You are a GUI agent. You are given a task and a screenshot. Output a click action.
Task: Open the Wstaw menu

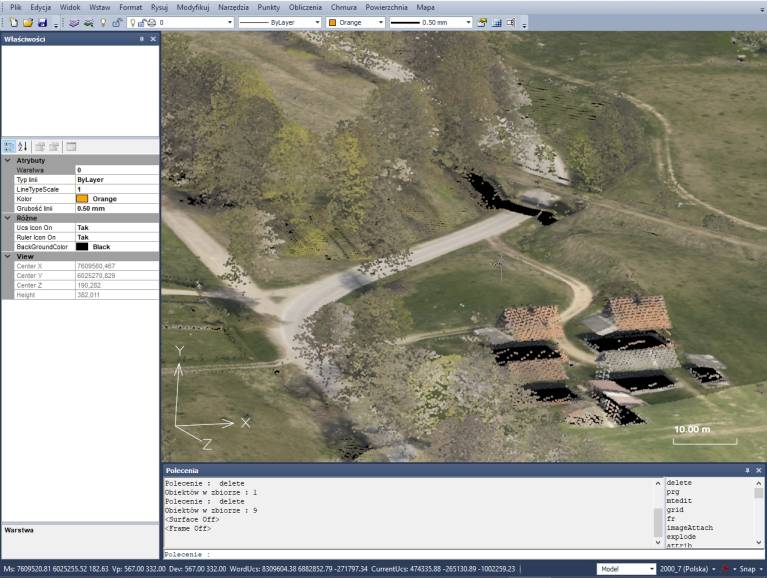coord(99,7)
